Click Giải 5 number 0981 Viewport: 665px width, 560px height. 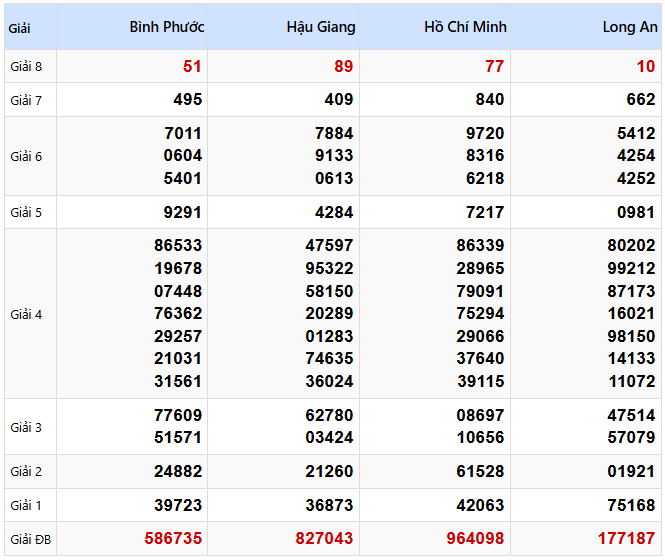635,212
